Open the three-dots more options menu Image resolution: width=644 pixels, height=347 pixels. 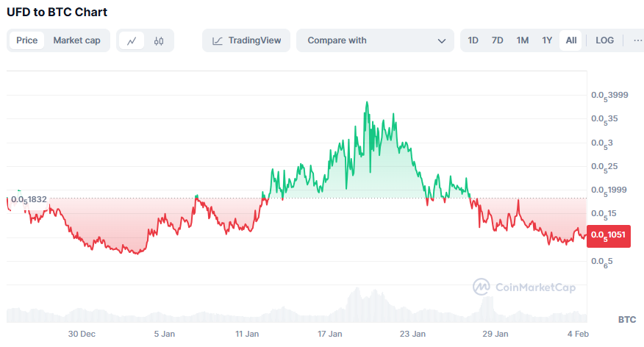click(637, 40)
